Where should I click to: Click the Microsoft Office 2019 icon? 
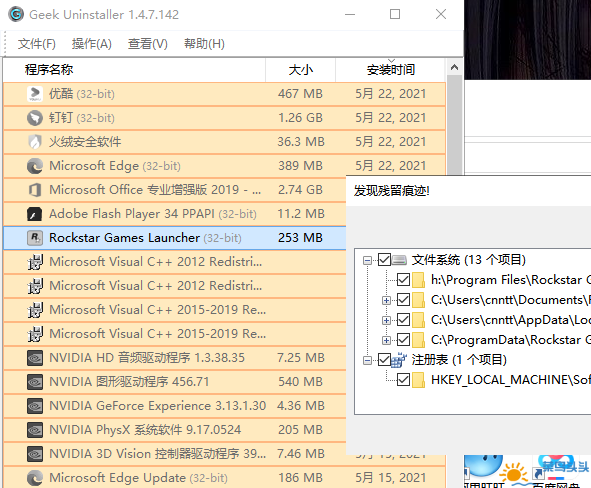[x=35, y=190]
